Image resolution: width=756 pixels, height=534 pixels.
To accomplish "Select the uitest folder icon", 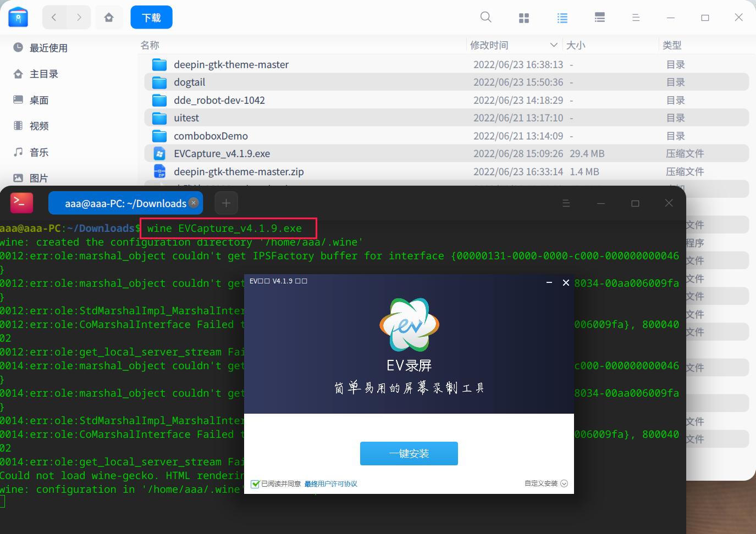I will tap(159, 118).
